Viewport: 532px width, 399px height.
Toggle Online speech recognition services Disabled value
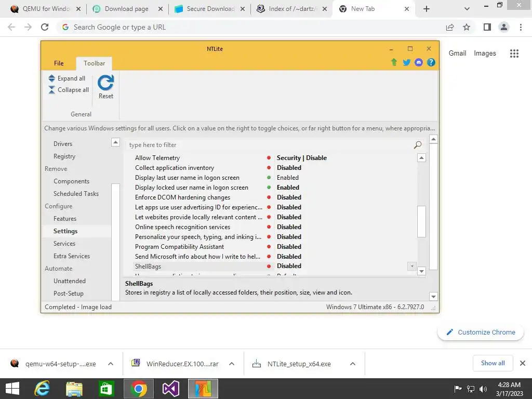coord(289,227)
